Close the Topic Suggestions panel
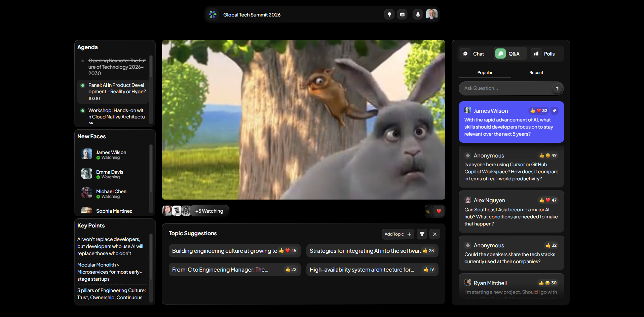 click(x=435, y=234)
